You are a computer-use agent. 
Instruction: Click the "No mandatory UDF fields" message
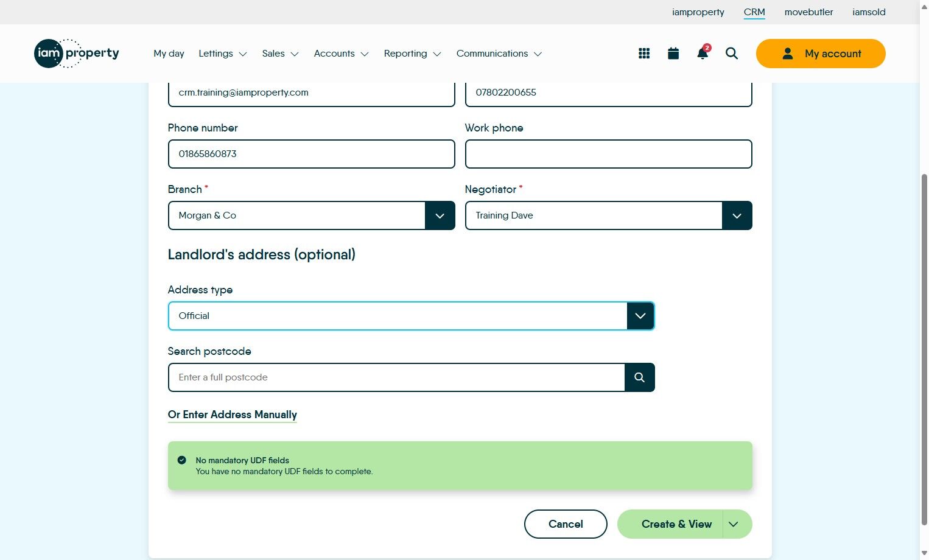point(242,460)
